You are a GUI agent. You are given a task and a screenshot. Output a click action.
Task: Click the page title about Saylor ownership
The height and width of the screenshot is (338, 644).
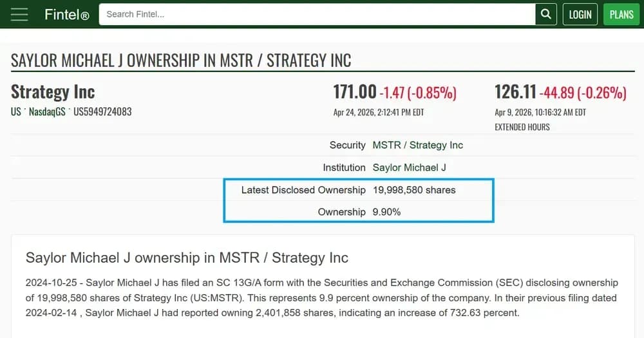pyautogui.click(x=181, y=61)
